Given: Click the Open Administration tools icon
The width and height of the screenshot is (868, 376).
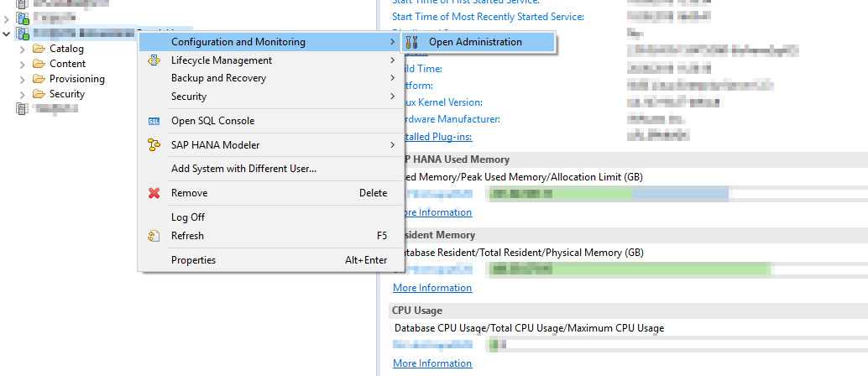Looking at the screenshot, I should (x=412, y=42).
